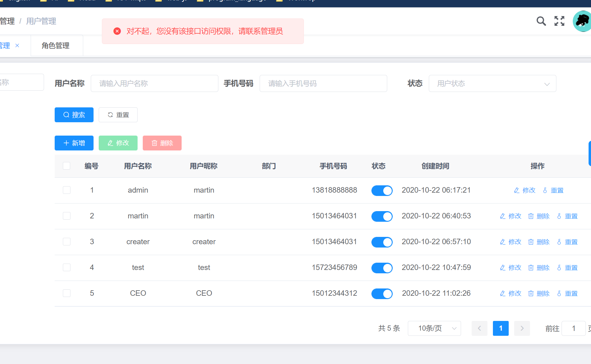Check the row checkbox for user 2 martin
The height and width of the screenshot is (364, 591).
[x=67, y=216]
